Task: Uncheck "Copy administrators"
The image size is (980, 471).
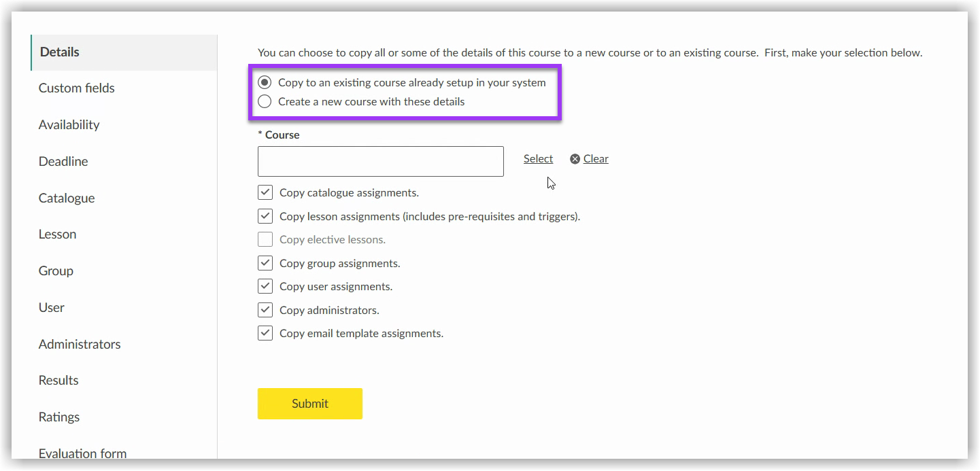Action: [265, 310]
